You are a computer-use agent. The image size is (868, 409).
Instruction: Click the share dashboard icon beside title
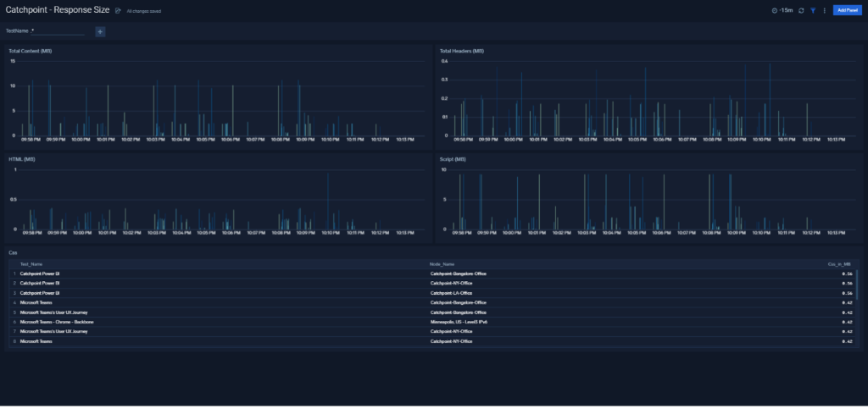tap(117, 10)
